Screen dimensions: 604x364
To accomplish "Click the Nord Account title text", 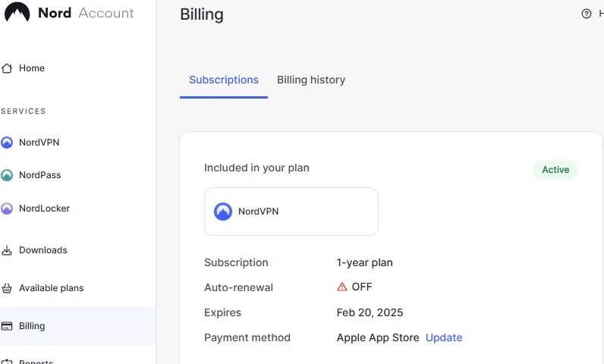I will (86, 13).
